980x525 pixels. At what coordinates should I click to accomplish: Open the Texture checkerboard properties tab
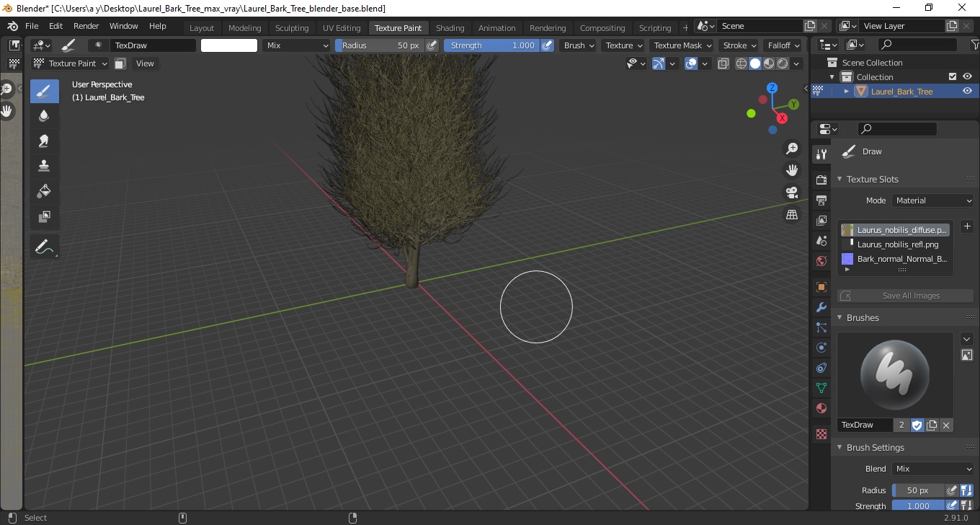821,434
